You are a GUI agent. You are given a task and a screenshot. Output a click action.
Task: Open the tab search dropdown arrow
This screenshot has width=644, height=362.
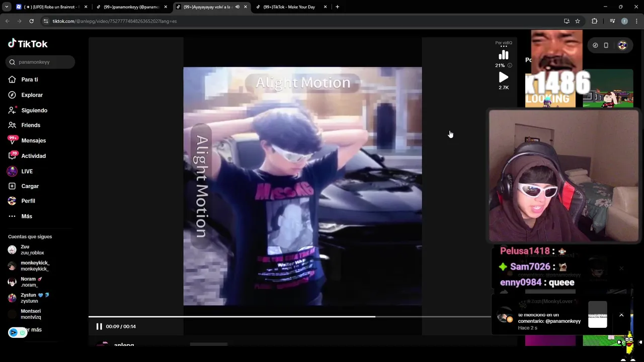[6, 7]
